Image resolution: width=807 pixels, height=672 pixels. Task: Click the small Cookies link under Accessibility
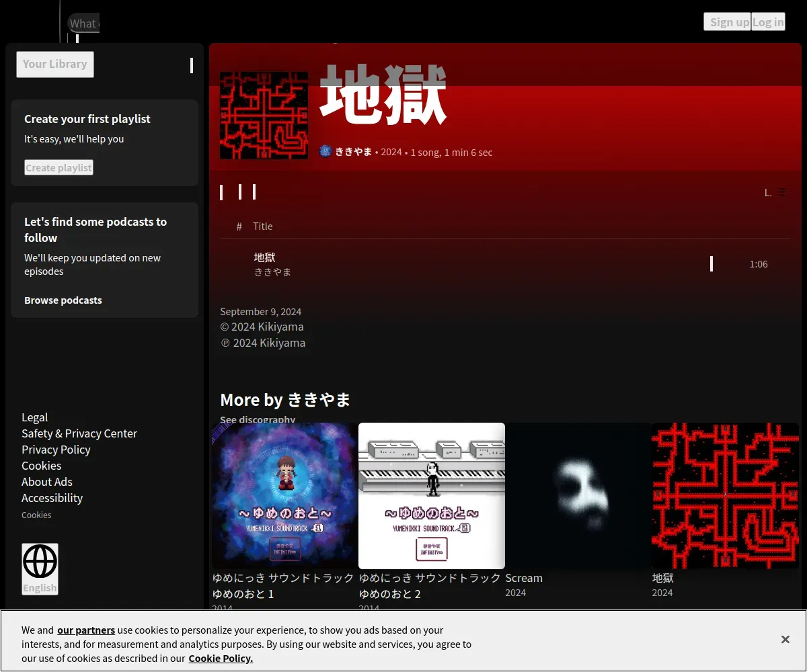click(x=36, y=515)
